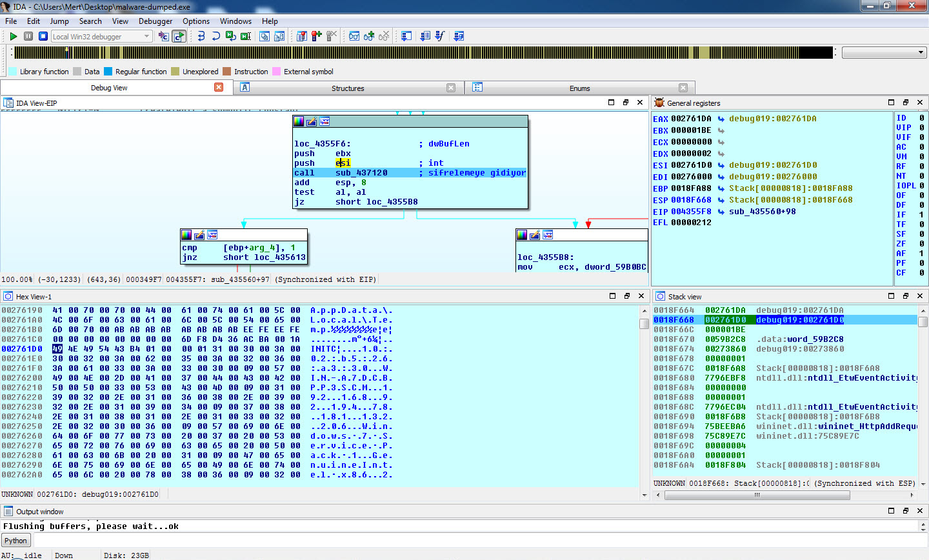Toggle the ID flag value
Screen dimensions: 929x560
click(921, 118)
